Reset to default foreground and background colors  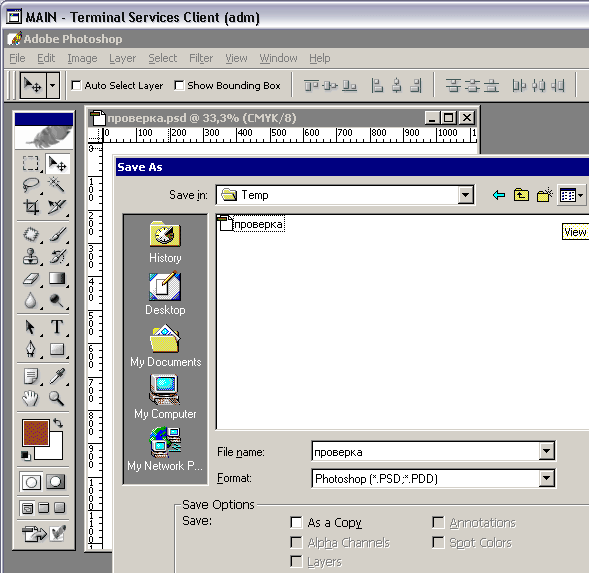pos(26,455)
